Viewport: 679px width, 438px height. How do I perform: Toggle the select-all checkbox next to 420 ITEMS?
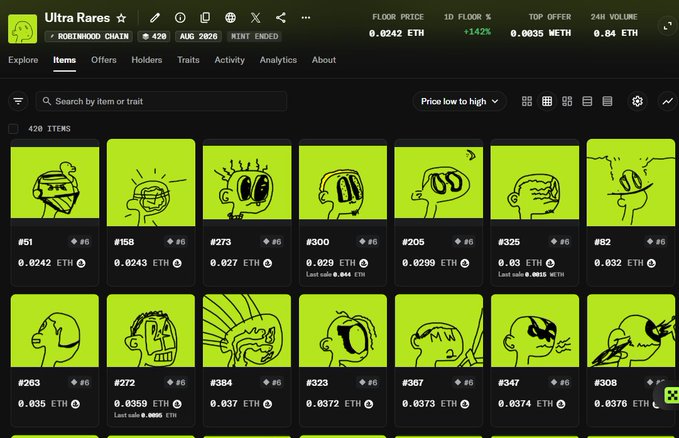[x=13, y=129]
